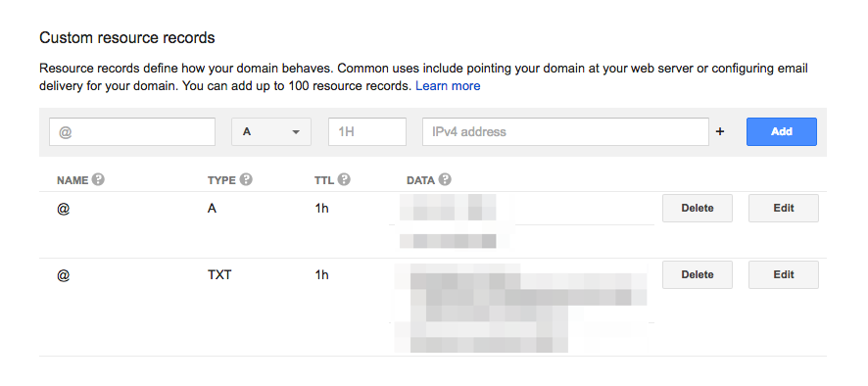
Task: Open record type dropdown showing A
Action: [x=271, y=132]
